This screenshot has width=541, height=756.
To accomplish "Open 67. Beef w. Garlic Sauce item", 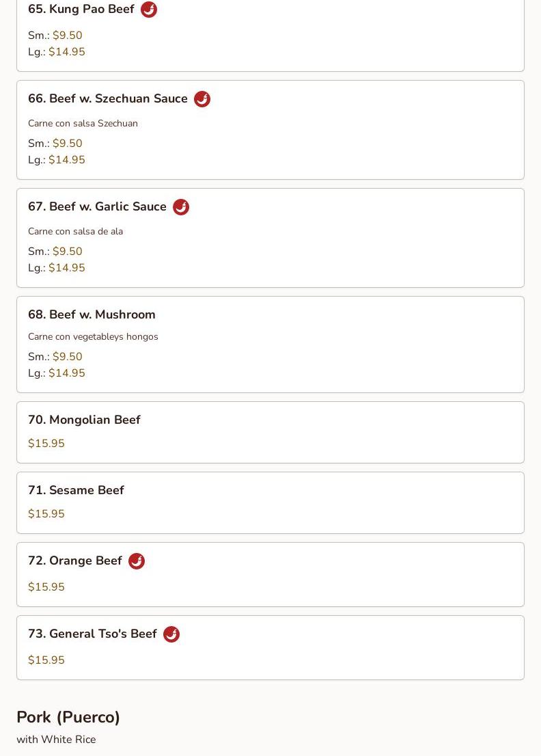I will pos(97,207).
